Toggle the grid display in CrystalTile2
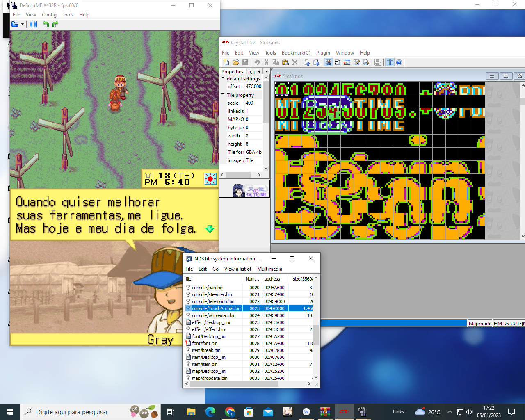Screen dimensions: 525x420 (390, 62)
